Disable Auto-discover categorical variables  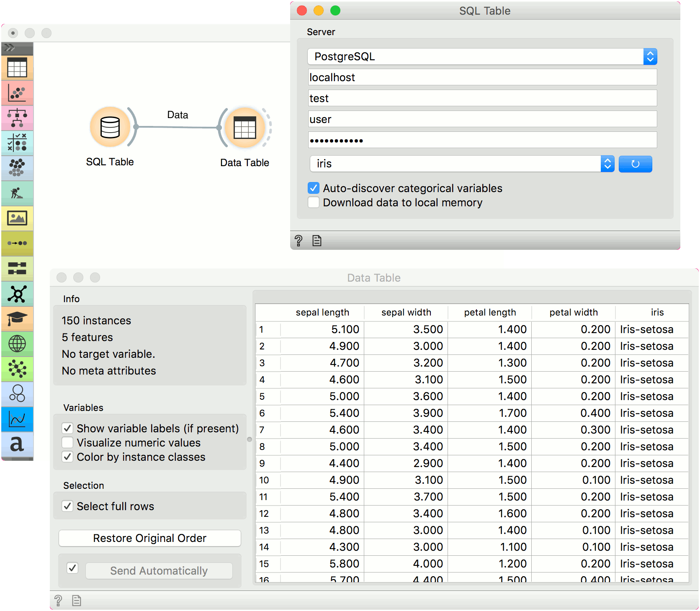(x=314, y=188)
